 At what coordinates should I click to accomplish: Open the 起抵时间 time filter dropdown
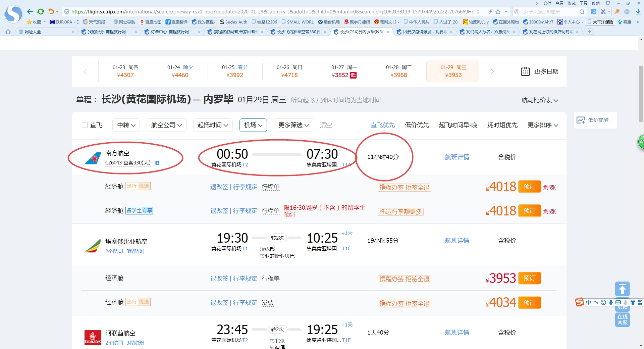tap(213, 125)
